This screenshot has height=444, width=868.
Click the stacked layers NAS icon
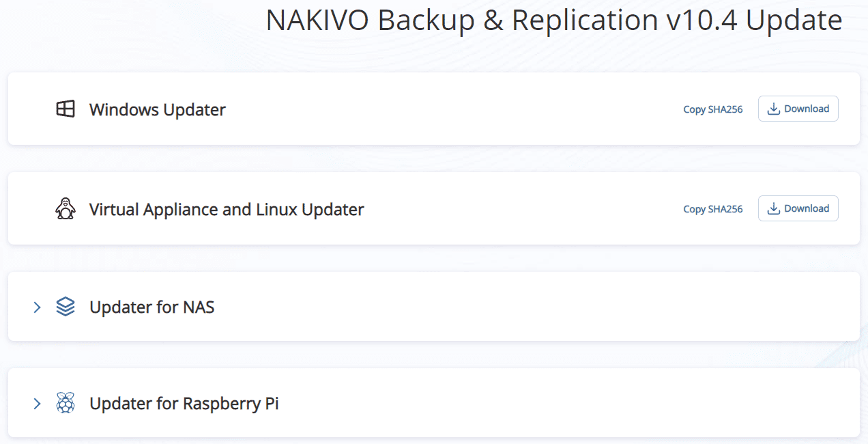click(66, 307)
